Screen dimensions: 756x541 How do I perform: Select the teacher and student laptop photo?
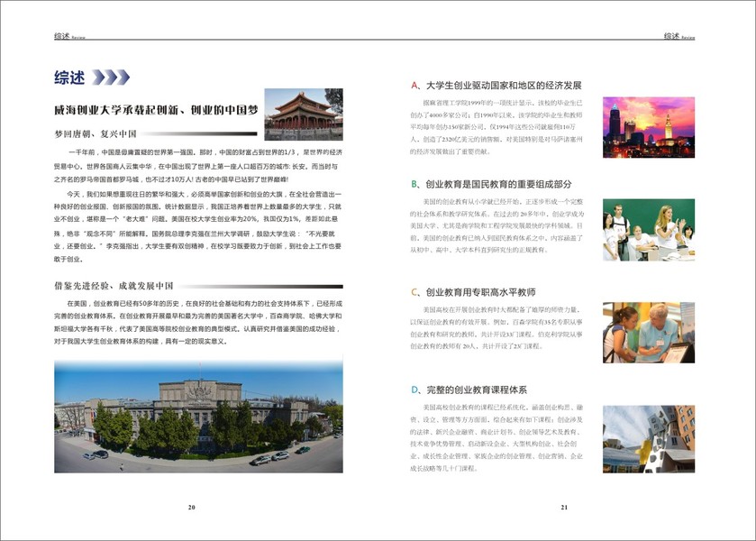[x=649, y=333]
